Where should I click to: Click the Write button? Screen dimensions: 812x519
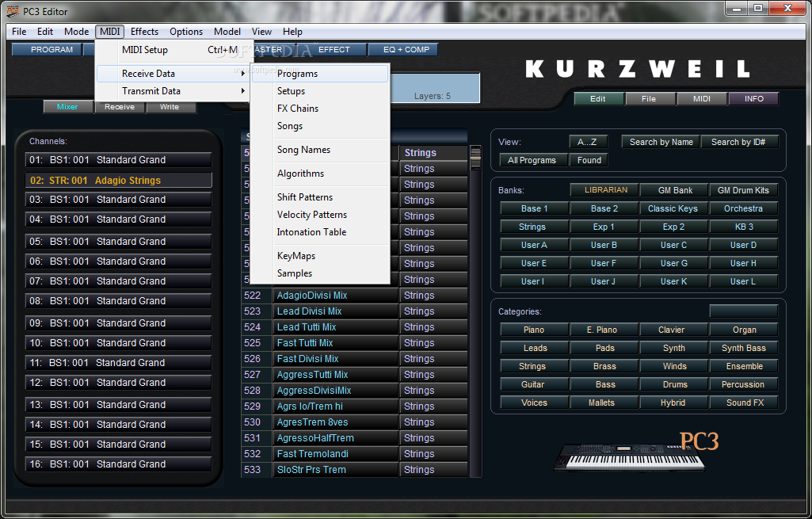(170, 107)
